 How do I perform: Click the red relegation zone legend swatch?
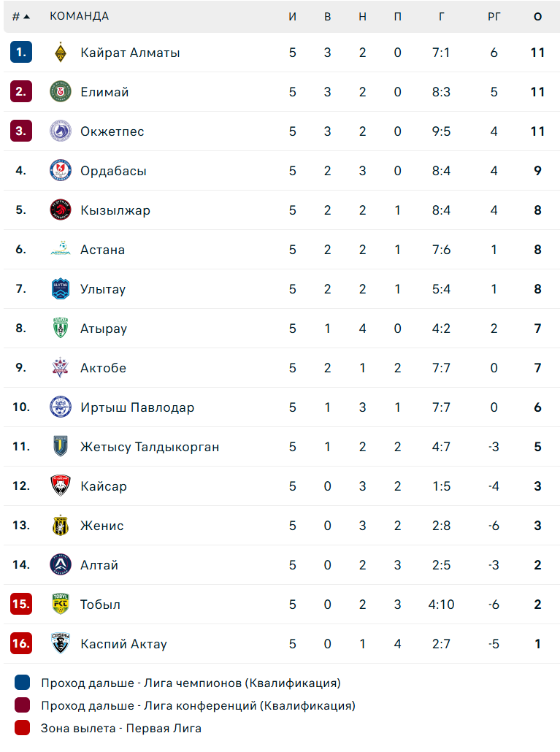coord(22,728)
